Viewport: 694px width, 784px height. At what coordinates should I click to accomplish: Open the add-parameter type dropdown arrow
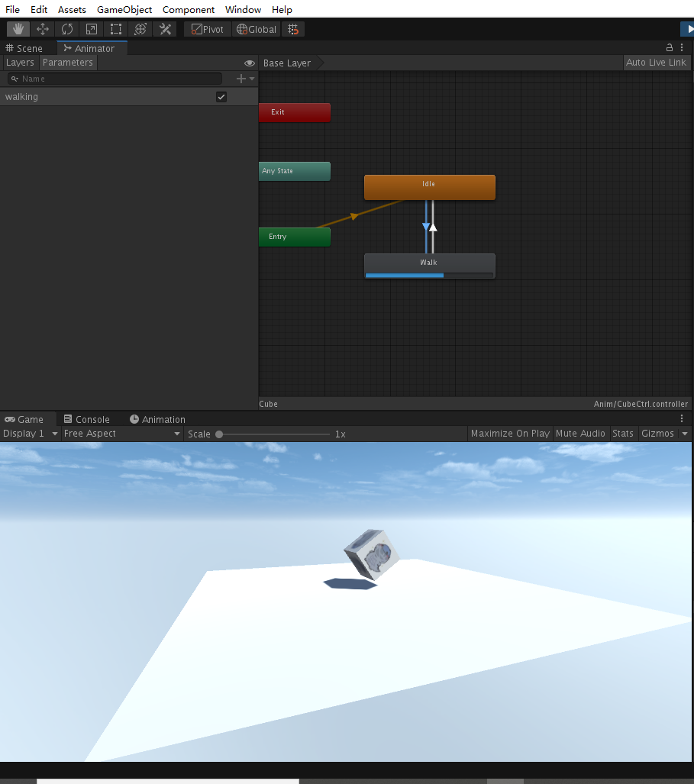click(x=252, y=79)
